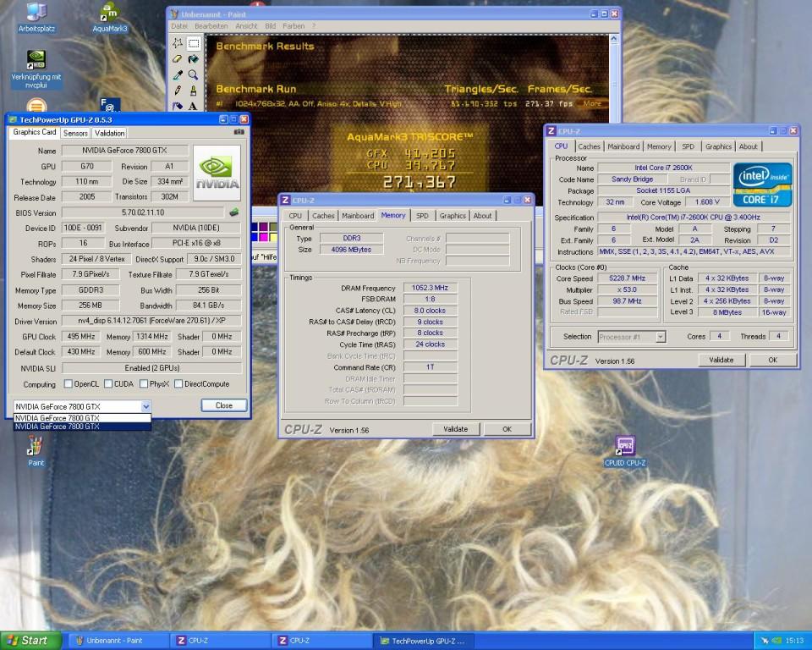This screenshot has width=812, height=650.
Task: Open the CPUID CPU-Z desktop shortcut
Action: tap(625, 451)
